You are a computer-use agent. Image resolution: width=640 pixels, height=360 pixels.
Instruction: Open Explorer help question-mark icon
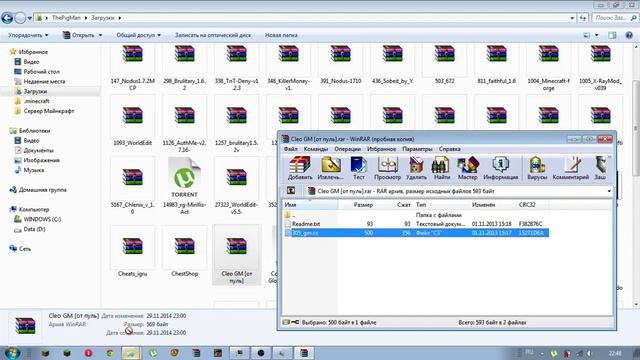click(629, 36)
